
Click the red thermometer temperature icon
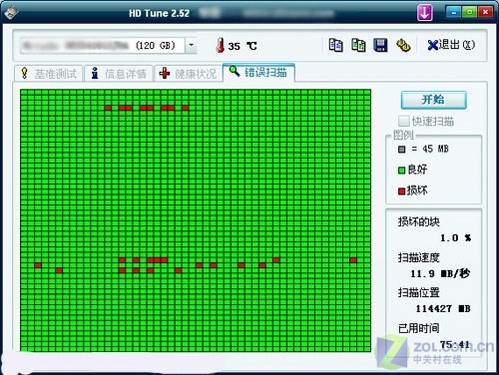click(x=220, y=45)
